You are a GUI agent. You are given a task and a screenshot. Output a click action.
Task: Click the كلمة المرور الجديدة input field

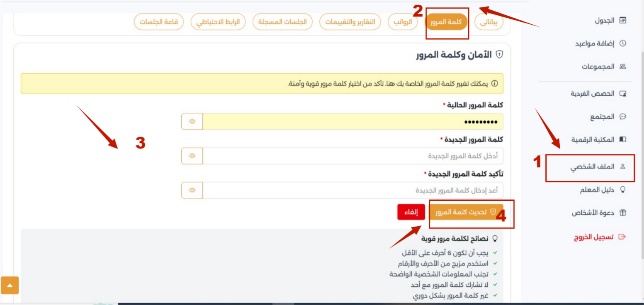pos(353,156)
